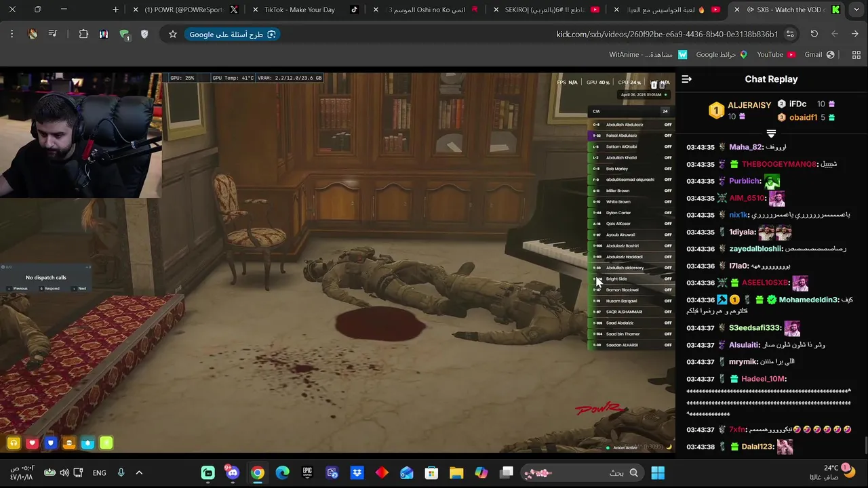
Task: Click the blue shield overlay icon
Action: point(50,443)
